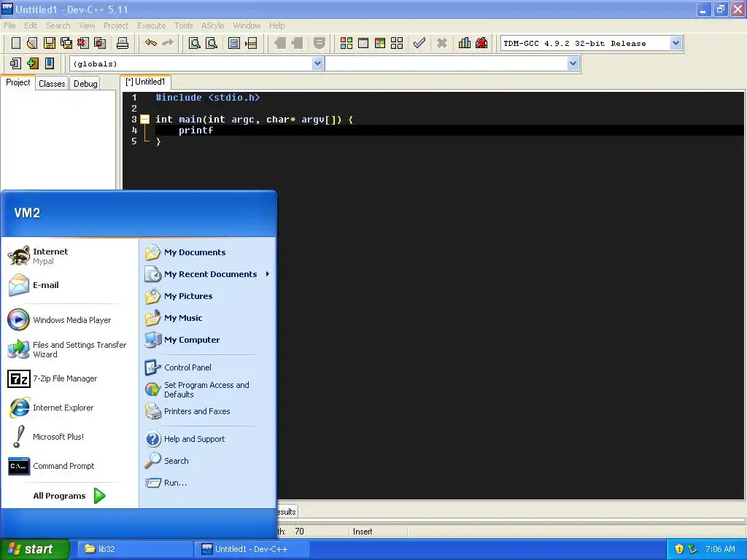Click the Syntax Check checkmark icon

(x=419, y=43)
